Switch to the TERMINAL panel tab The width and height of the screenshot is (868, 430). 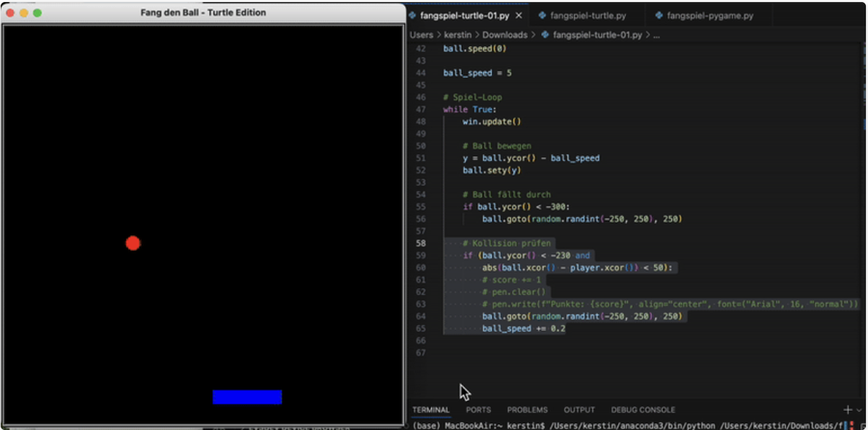click(431, 410)
